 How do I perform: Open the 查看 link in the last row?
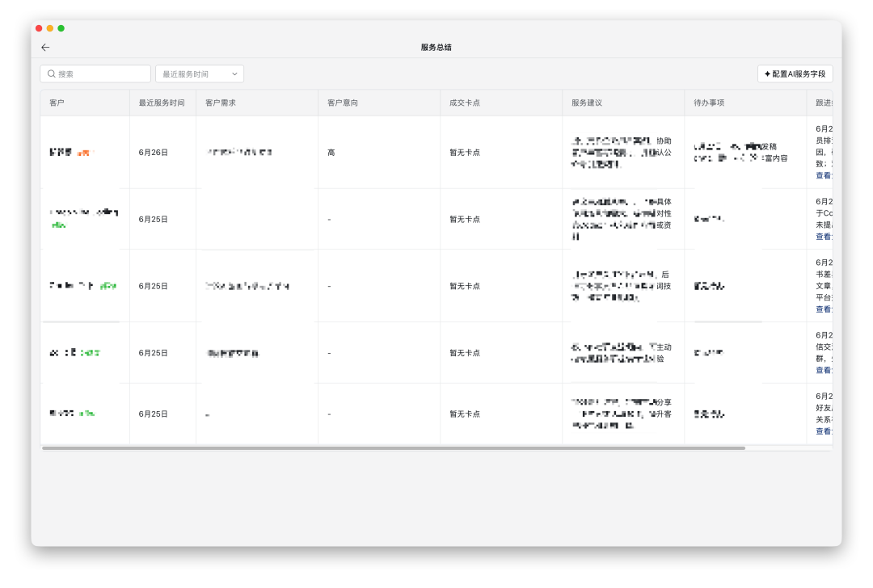[824, 431]
